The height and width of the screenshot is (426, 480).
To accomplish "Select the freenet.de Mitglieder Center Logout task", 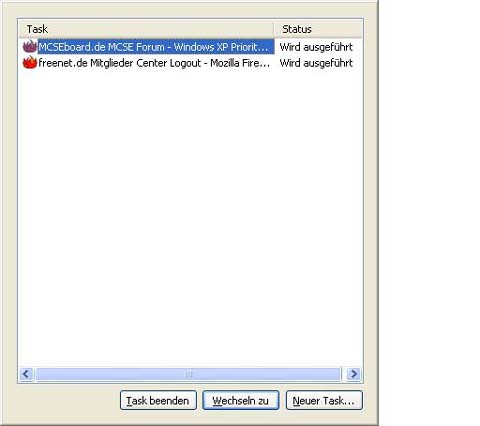I will tap(154, 63).
